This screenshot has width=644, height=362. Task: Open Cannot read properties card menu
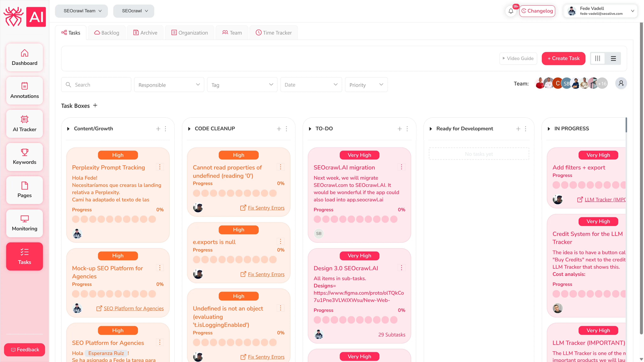pos(280,167)
